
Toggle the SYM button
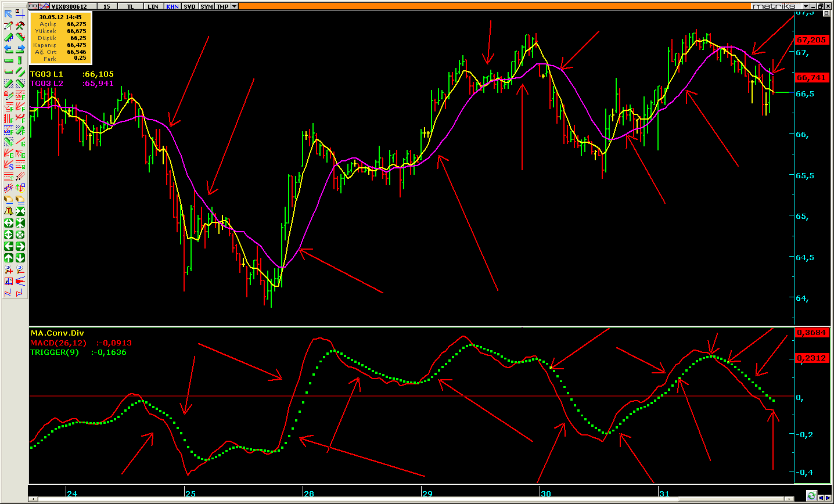click(x=206, y=6)
